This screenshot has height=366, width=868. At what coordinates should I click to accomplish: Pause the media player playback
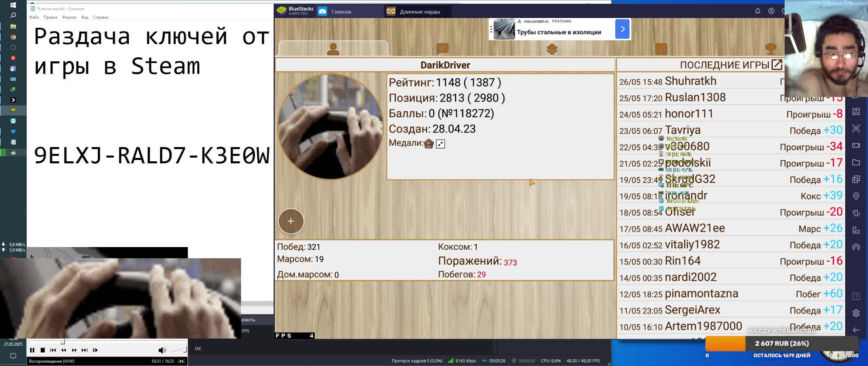(32, 350)
